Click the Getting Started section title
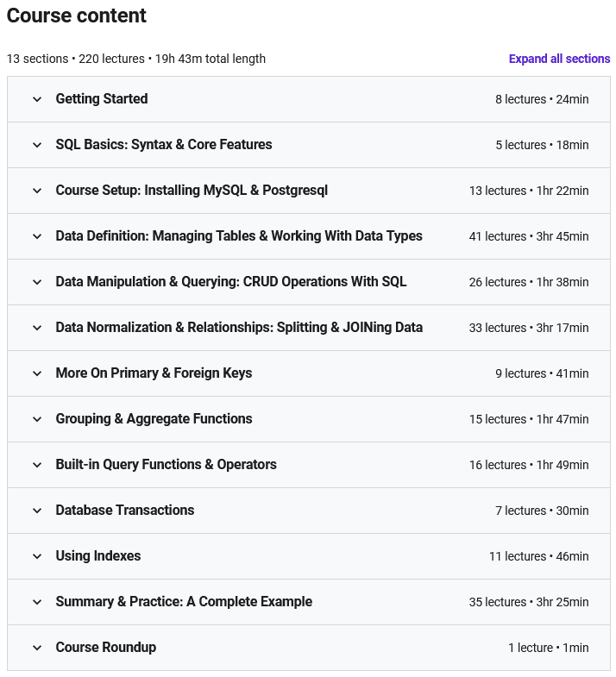Screen dimensions: 616x677 pos(102,99)
